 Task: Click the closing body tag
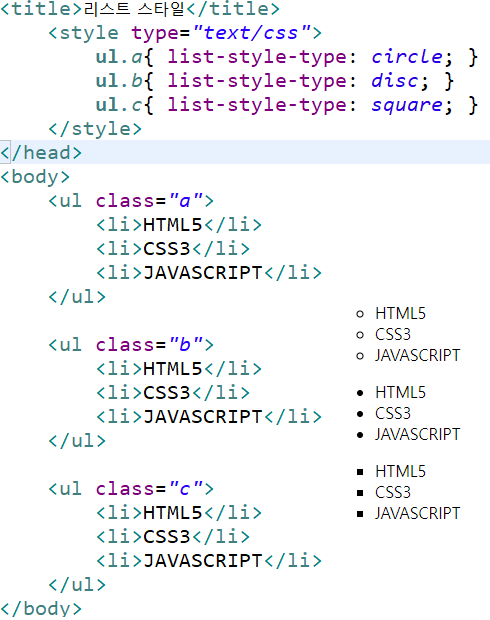41,609
